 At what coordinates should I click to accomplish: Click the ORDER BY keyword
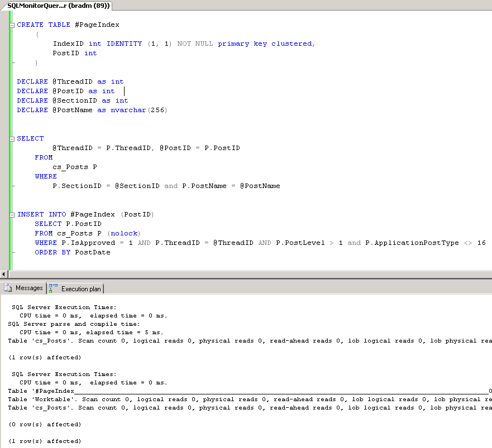[52, 252]
